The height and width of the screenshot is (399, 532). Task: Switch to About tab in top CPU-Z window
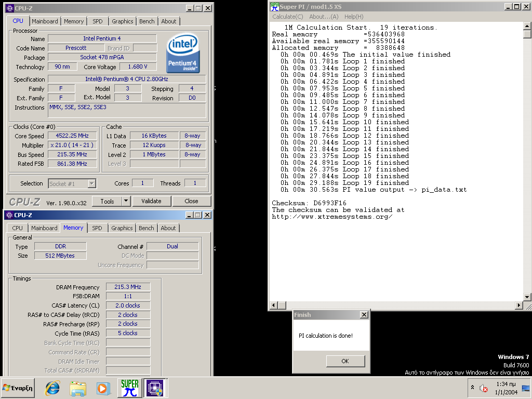coord(169,21)
